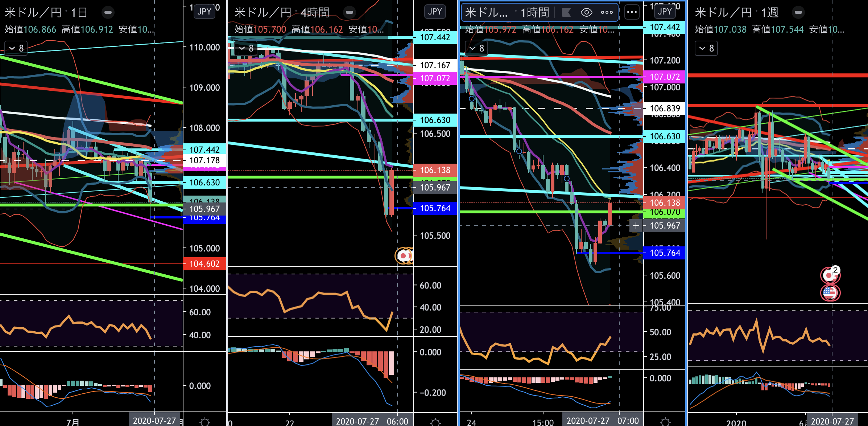Click the Japan flag event marker in 4時間 chart
This screenshot has width=868, height=426.
(403, 256)
